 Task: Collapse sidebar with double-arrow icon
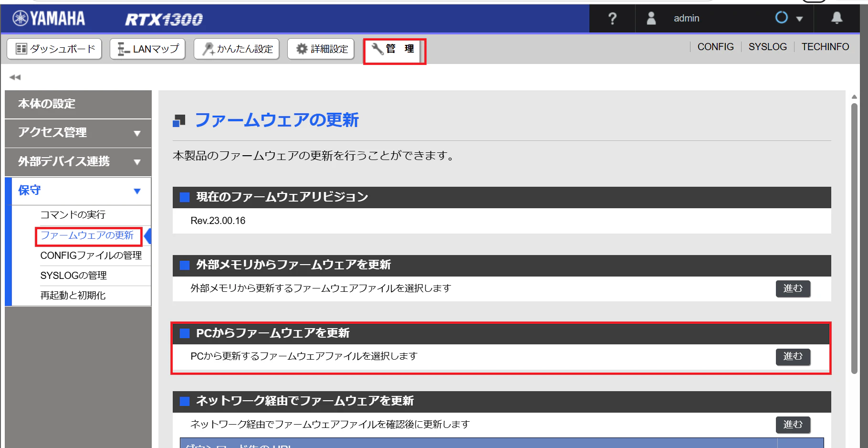point(15,77)
